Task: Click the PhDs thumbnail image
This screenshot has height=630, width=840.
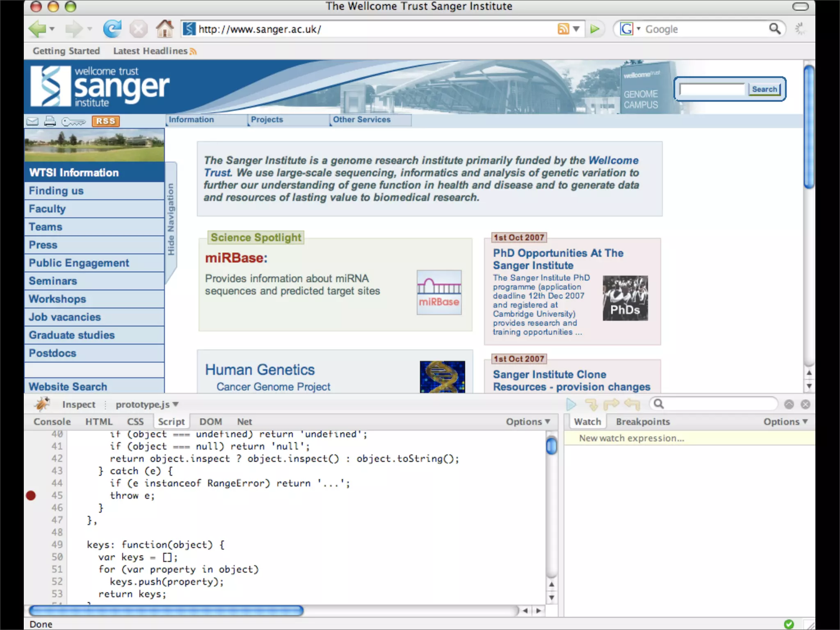Action: click(x=625, y=298)
